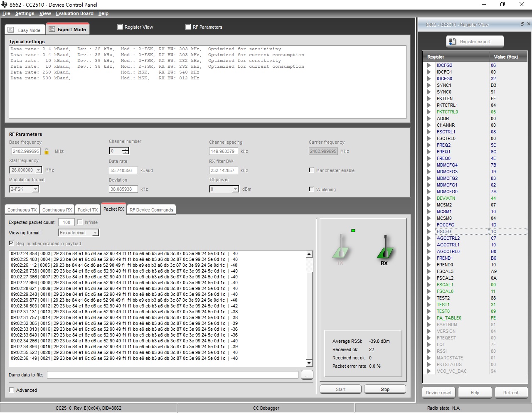
Task: Open the Help menu
Action: (x=103, y=13)
